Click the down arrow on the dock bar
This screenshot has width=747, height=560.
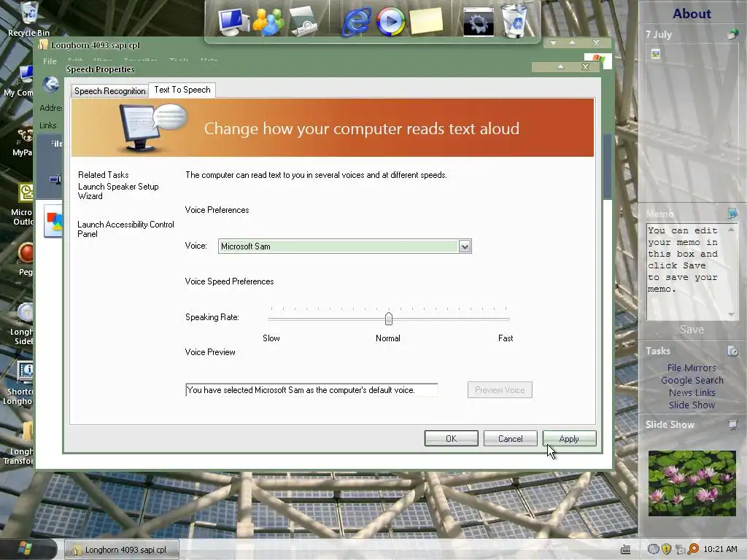[x=553, y=43]
